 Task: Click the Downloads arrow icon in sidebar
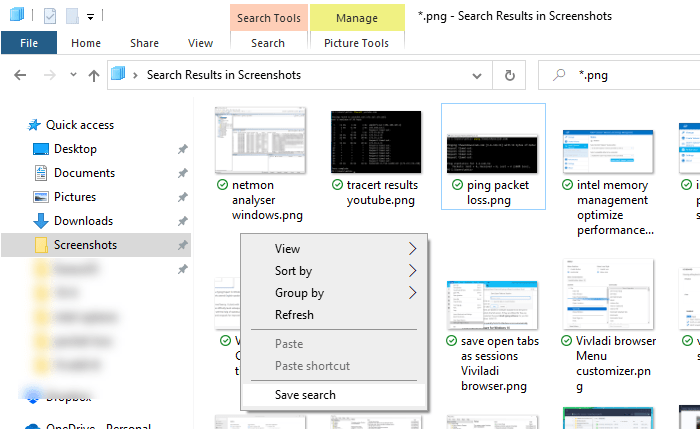[41, 221]
